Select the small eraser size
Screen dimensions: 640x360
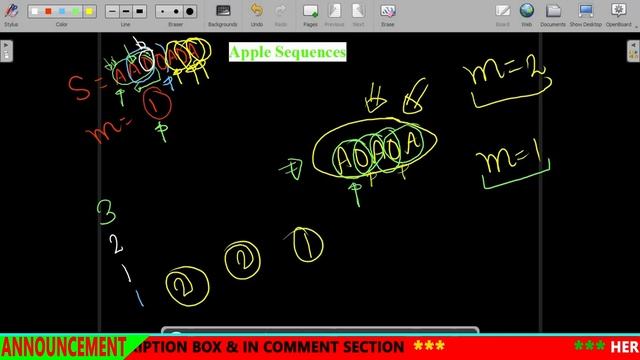(163, 11)
